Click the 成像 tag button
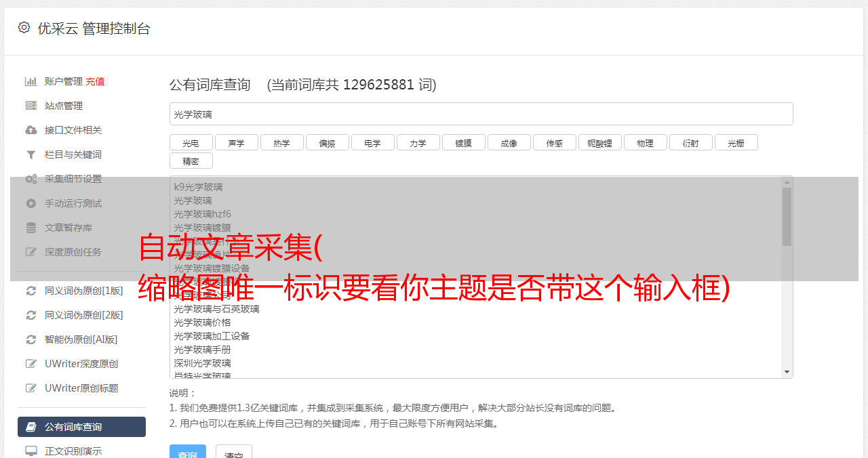This screenshot has height=458, width=868. click(x=509, y=142)
